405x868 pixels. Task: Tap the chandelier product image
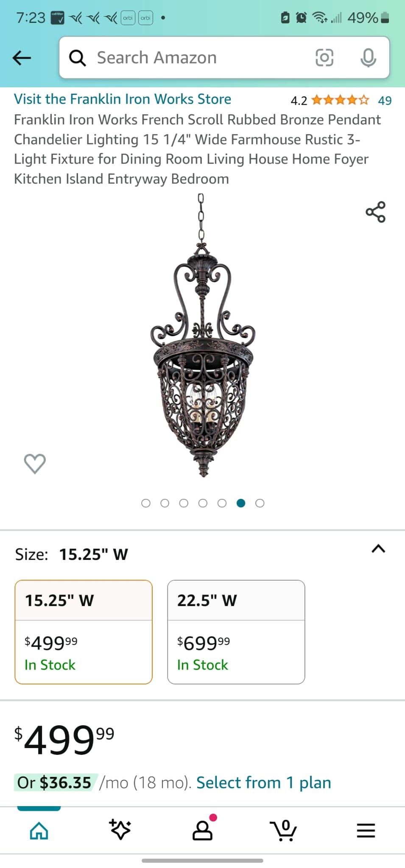click(x=203, y=339)
